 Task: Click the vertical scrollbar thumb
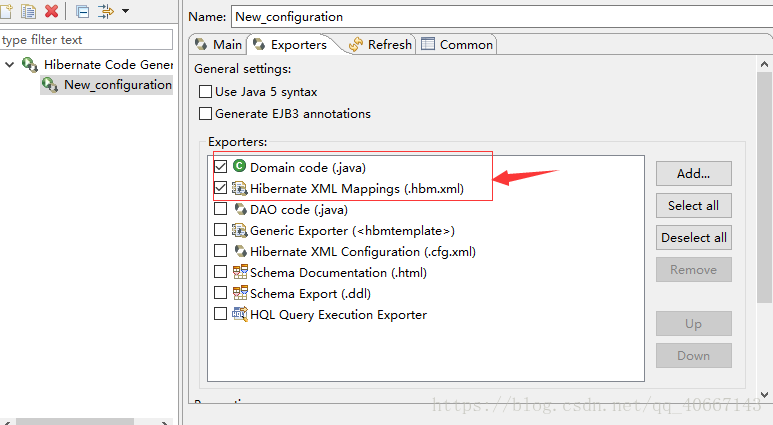[x=764, y=187]
